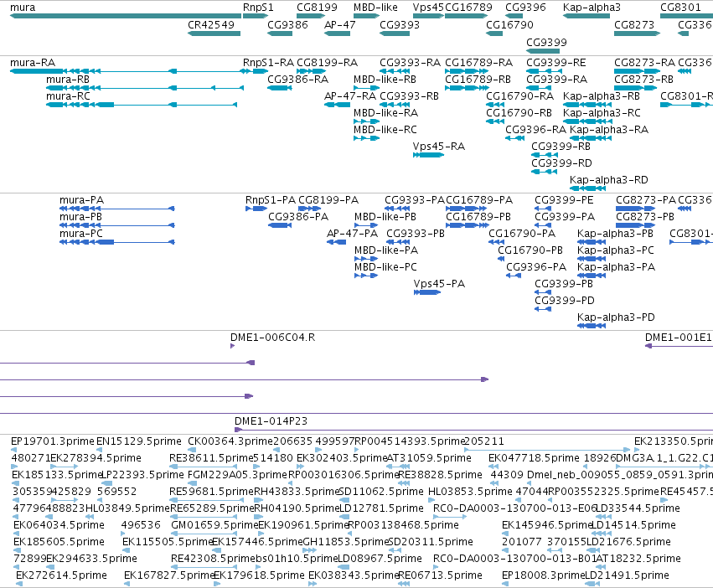Open the mura-RC transcript label
The image size is (713, 588).
[68, 96]
